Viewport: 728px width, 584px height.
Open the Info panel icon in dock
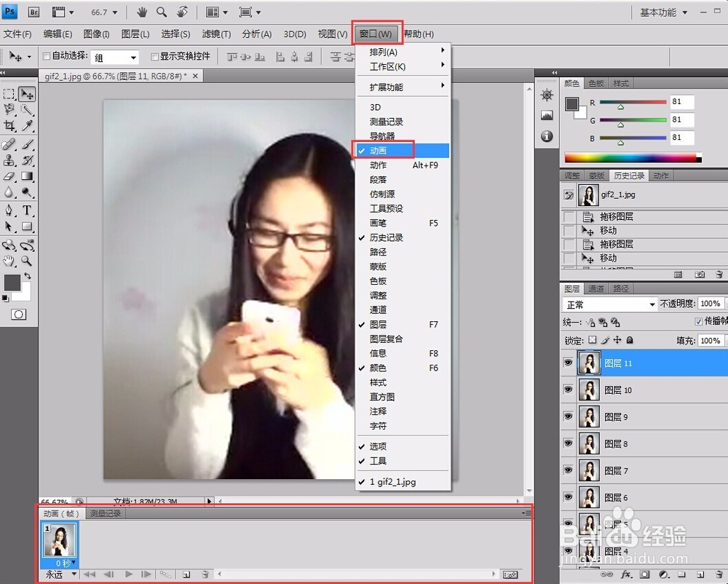[547, 136]
